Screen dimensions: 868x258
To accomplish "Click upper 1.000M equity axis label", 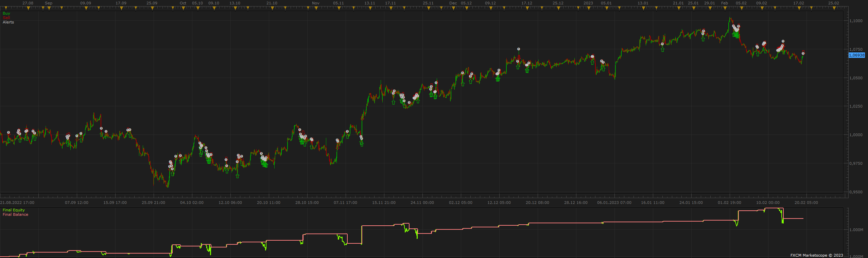I will pos(856,230).
